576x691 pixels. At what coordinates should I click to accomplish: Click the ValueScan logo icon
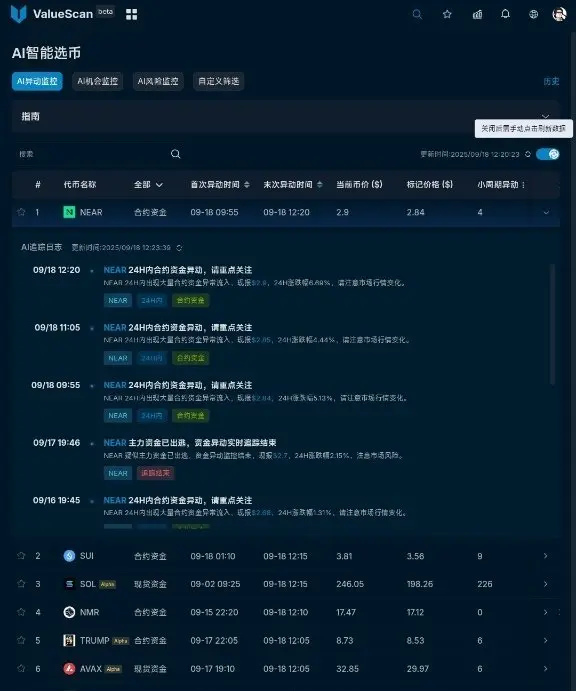click(x=19, y=14)
